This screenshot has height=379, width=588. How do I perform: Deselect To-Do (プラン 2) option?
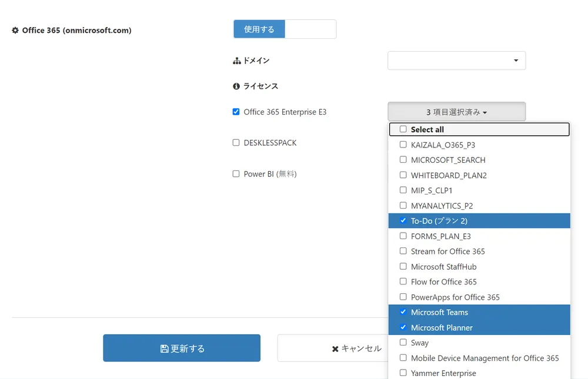(403, 221)
